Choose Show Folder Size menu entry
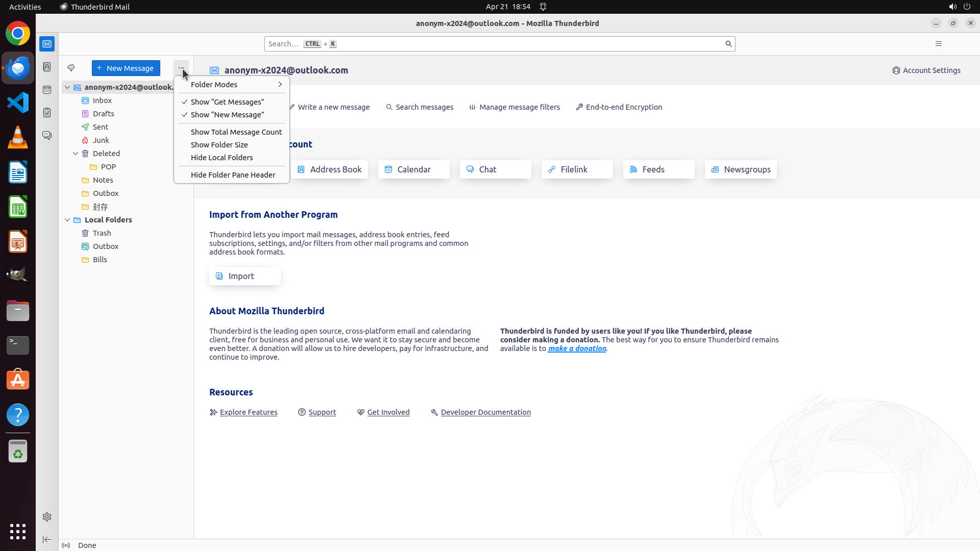This screenshot has width=980, height=551. tap(219, 145)
